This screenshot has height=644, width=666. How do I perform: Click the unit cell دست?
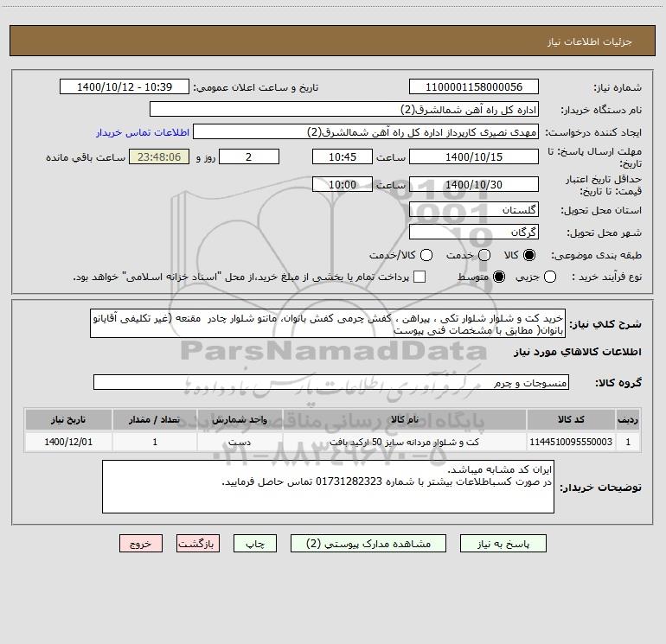tap(240, 442)
